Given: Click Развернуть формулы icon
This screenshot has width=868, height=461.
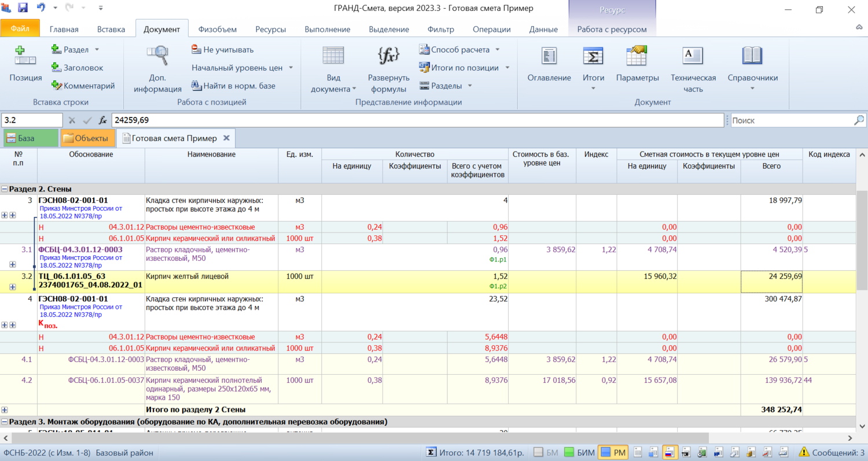Looking at the screenshot, I should tap(388, 56).
